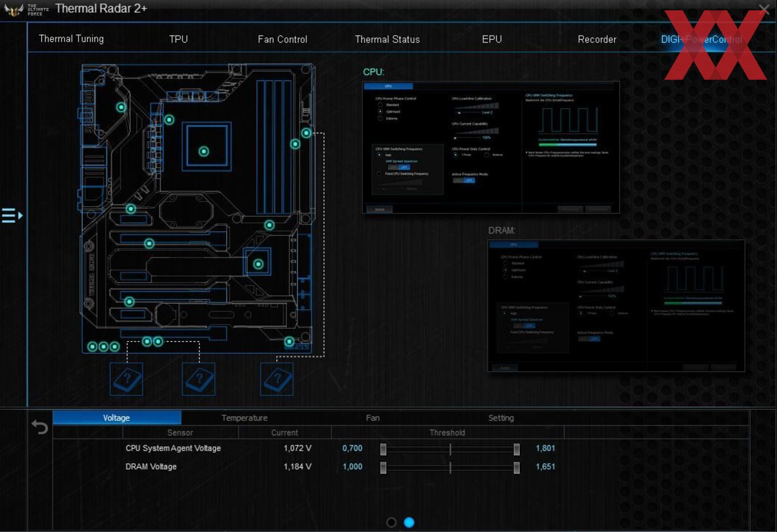The width and height of the screenshot is (777, 532).
Task: Select the sensor point at the CPU socket center
Action: (x=204, y=151)
